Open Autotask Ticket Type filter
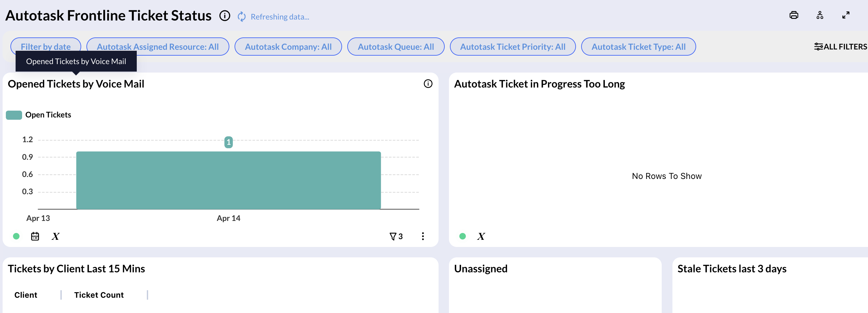The height and width of the screenshot is (313, 868). [x=638, y=47]
